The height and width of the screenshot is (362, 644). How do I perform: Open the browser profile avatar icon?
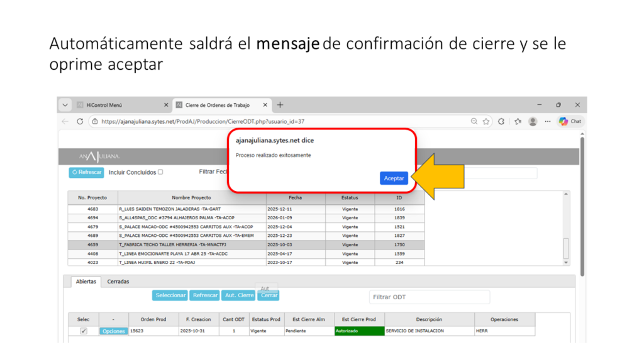[533, 121]
